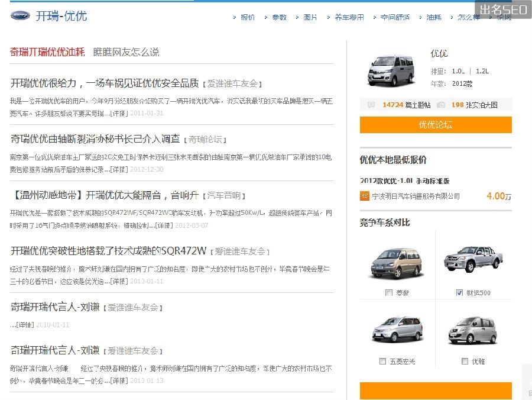Click the 优雅 minivan thumbnail

[x=473, y=330]
